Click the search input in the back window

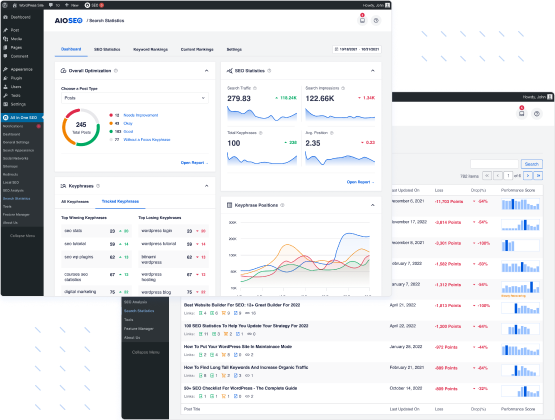(x=494, y=164)
